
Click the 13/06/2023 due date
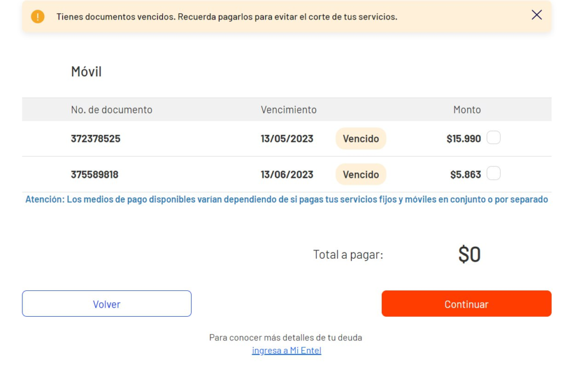287,174
